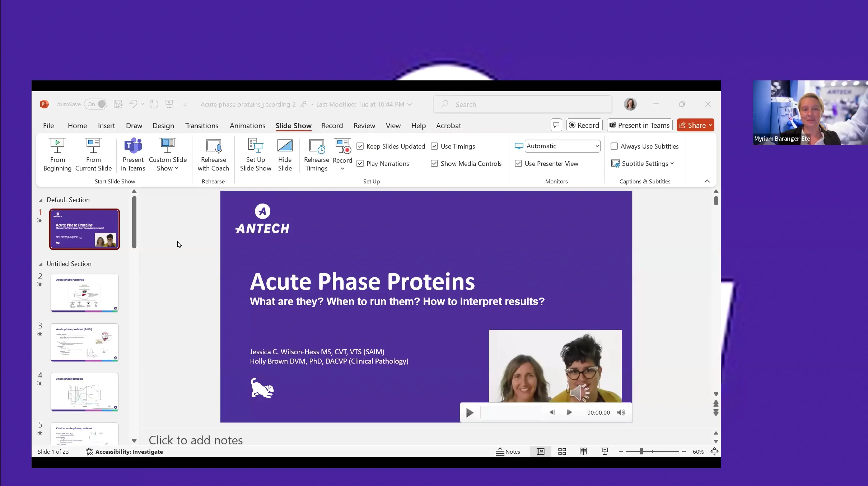Switch to the Animations tab
The width and height of the screenshot is (868, 486).
click(247, 126)
